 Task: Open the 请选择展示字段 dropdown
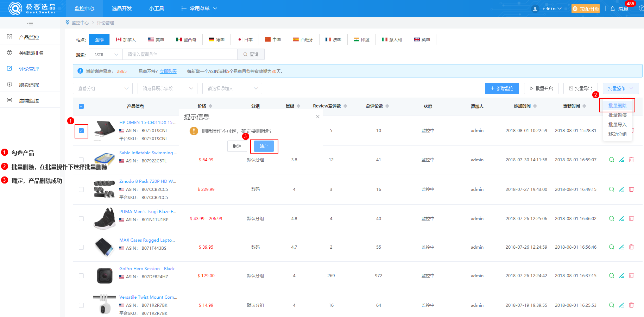pyautogui.click(x=168, y=88)
